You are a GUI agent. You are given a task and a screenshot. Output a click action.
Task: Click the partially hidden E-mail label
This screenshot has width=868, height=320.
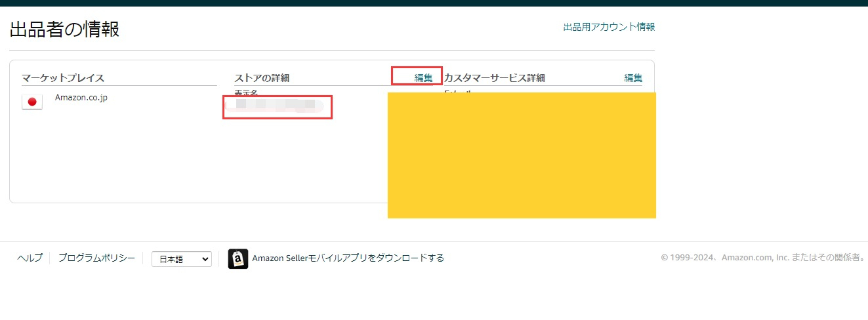point(458,92)
